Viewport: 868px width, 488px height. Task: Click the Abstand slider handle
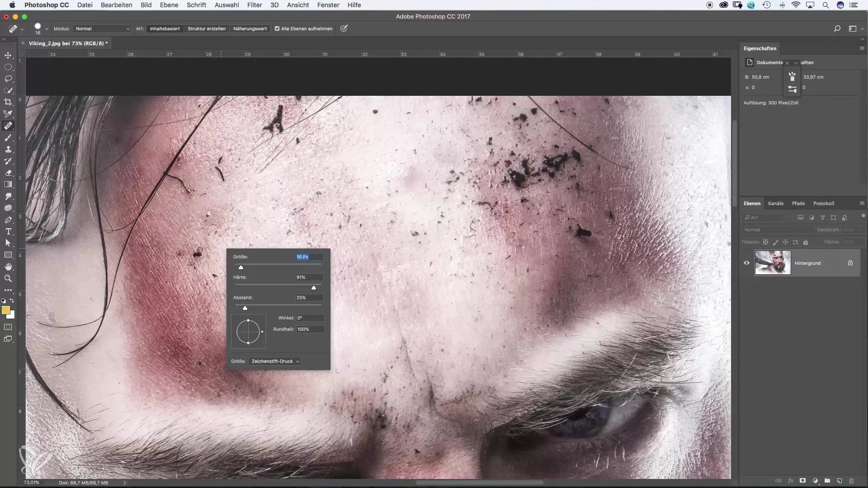[x=245, y=308]
